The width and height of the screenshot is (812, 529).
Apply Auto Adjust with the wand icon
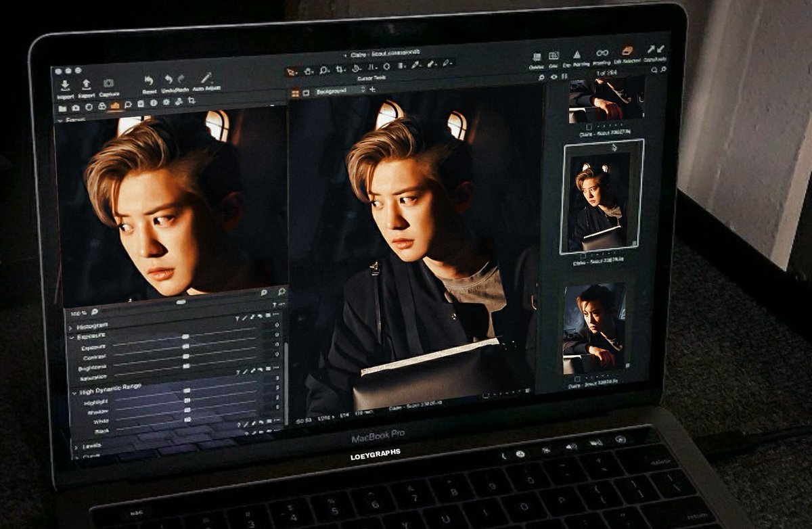(x=206, y=77)
